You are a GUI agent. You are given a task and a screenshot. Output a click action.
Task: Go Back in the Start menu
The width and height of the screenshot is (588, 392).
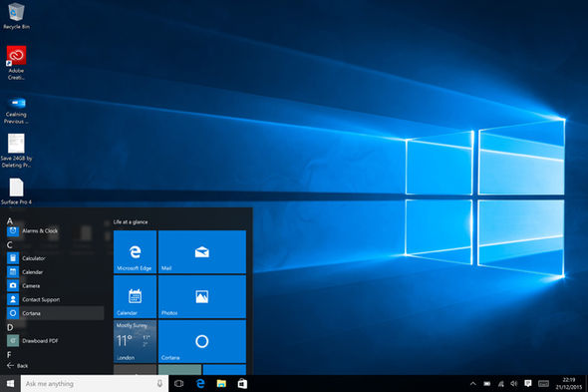click(x=18, y=365)
